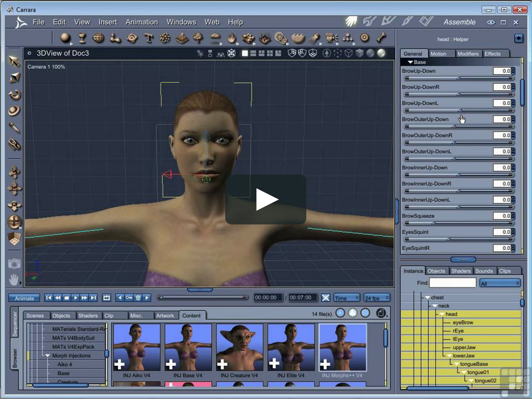Click the create keyframe key icon

[129, 298]
